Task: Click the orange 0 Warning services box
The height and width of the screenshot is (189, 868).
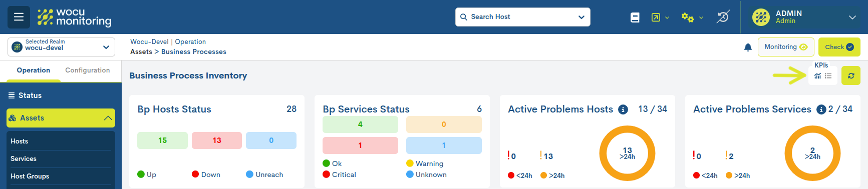Action: point(444,124)
